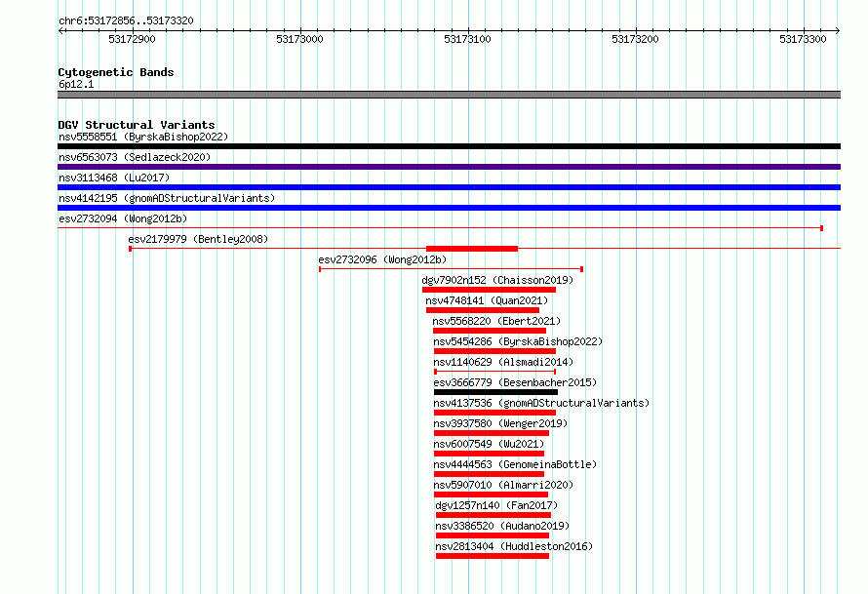868x594 pixels.
Task: Click the nsv3386520 red variant bar
Action: coord(493,535)
